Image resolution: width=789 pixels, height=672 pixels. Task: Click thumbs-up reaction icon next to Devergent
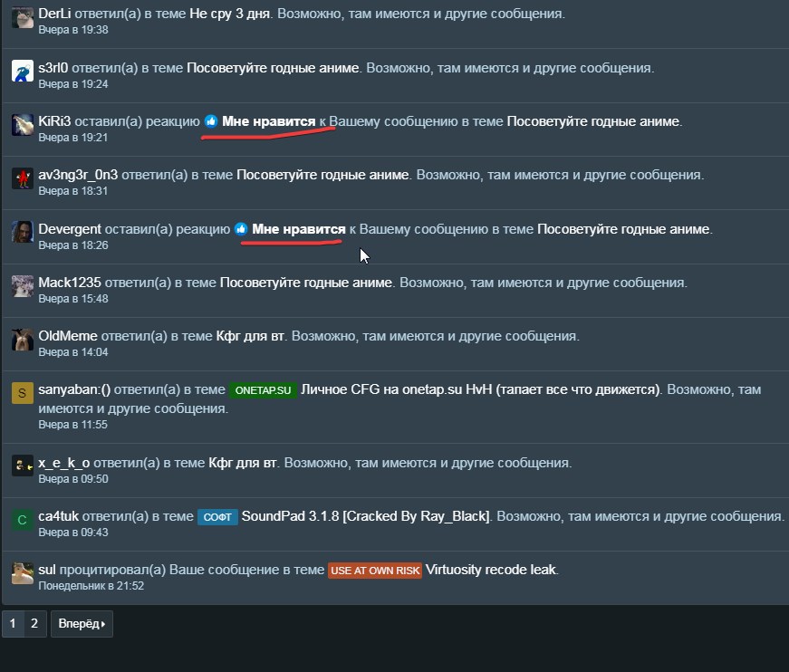[241, 229]
